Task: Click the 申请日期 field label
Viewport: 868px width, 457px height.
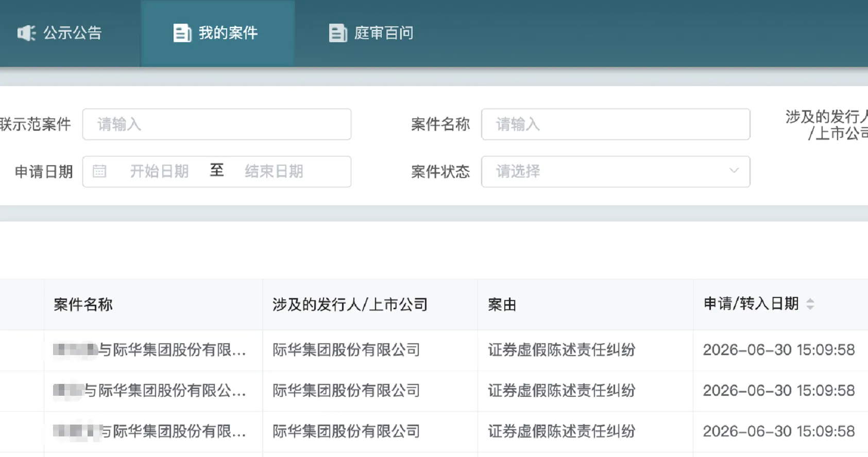Action: 44,171
